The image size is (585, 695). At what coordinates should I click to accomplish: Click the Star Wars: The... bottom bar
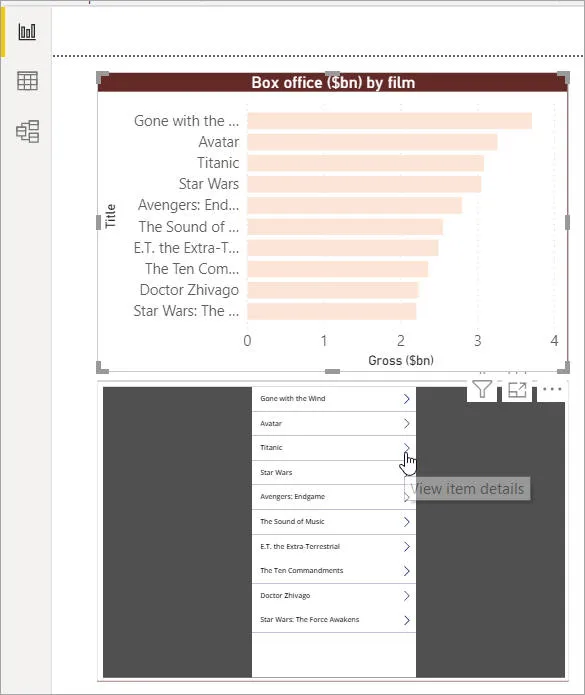[x=332, y=311]
